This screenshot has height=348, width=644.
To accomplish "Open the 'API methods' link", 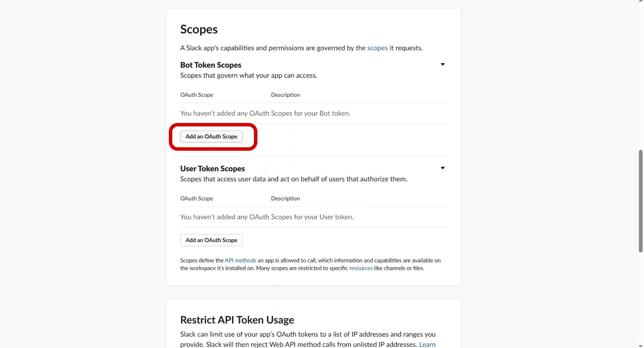I will point(240,260).
